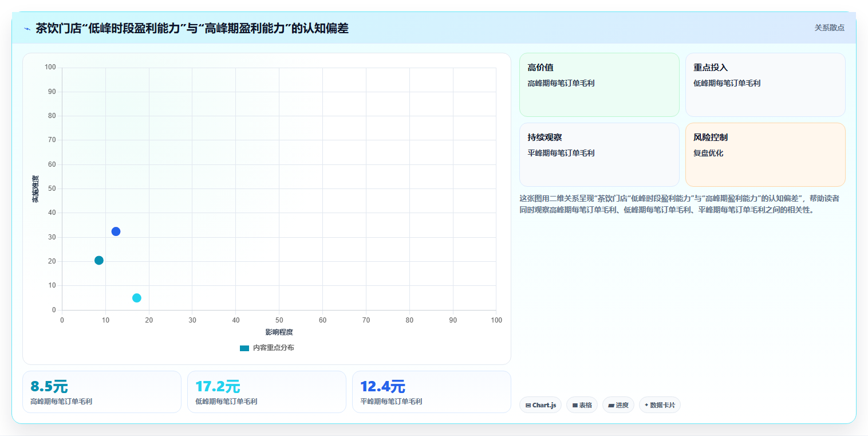This screenshot has width=868, height=436.
Task: Open the 持续观察 quadrant card
Action: pyautogui.click(x=599, y=155)
